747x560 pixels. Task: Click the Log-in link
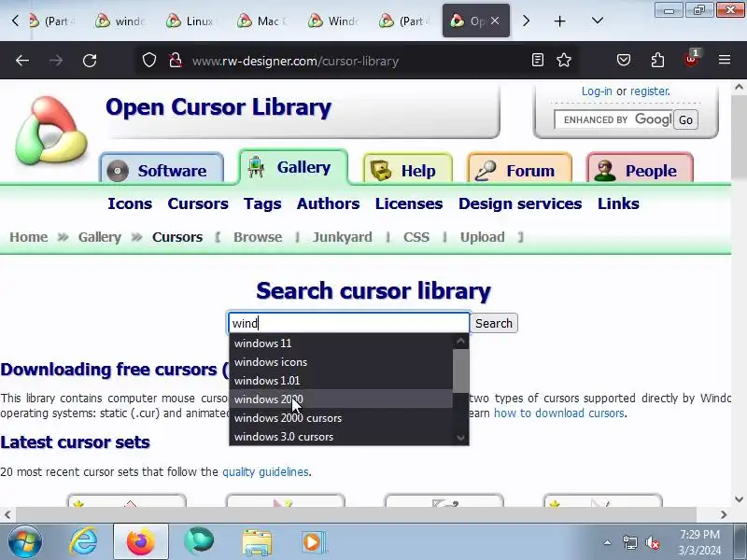pos(597,91)
